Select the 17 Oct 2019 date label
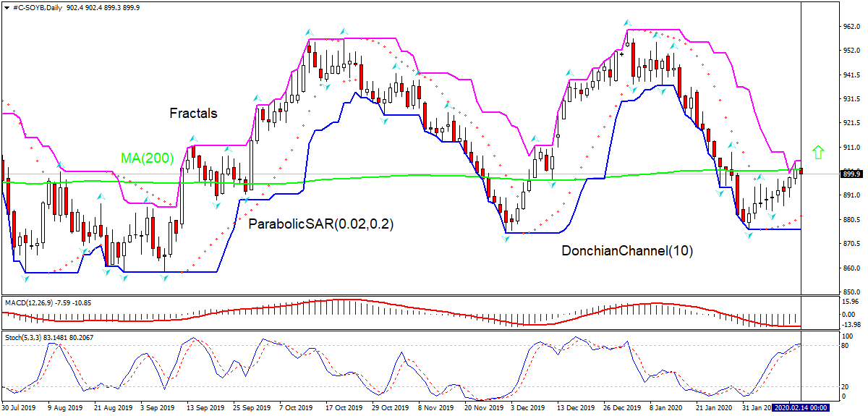 (340, 408)
